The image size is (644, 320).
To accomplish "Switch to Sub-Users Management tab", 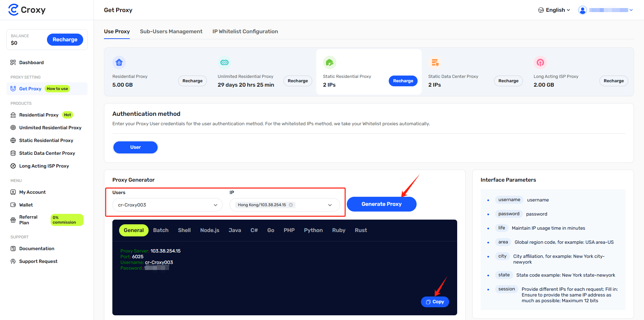I will [171, 32].
